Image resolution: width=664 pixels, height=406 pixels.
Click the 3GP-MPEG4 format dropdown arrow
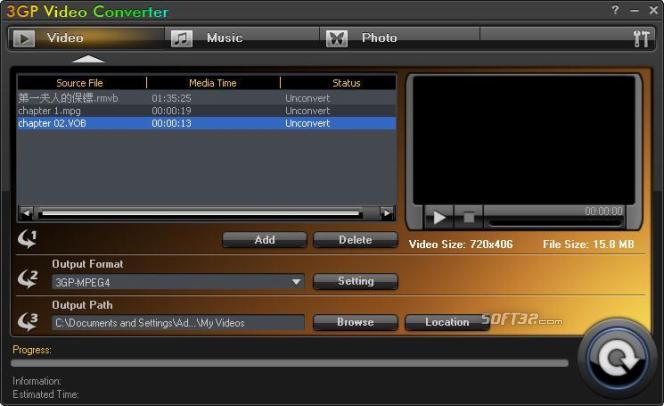[x=296, y=282]
